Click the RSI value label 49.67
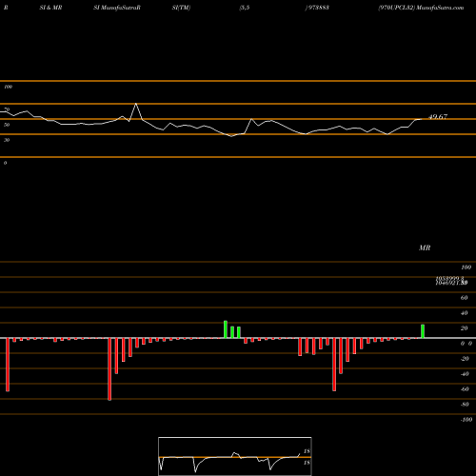Image resolution: width=476 pixels, height=476 pixels. 438,117
